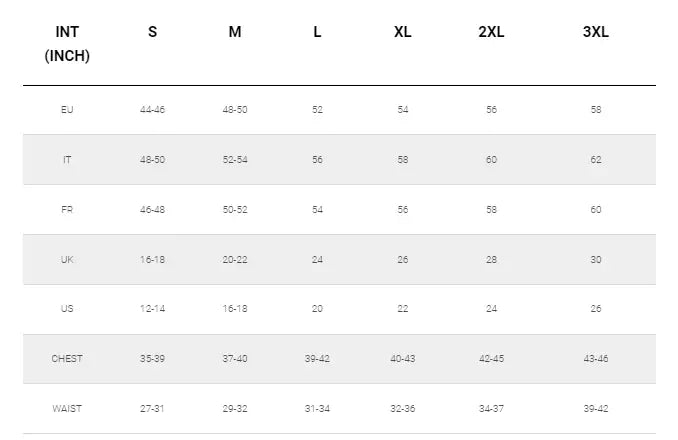Click the IT row label

tap(67, 159)
